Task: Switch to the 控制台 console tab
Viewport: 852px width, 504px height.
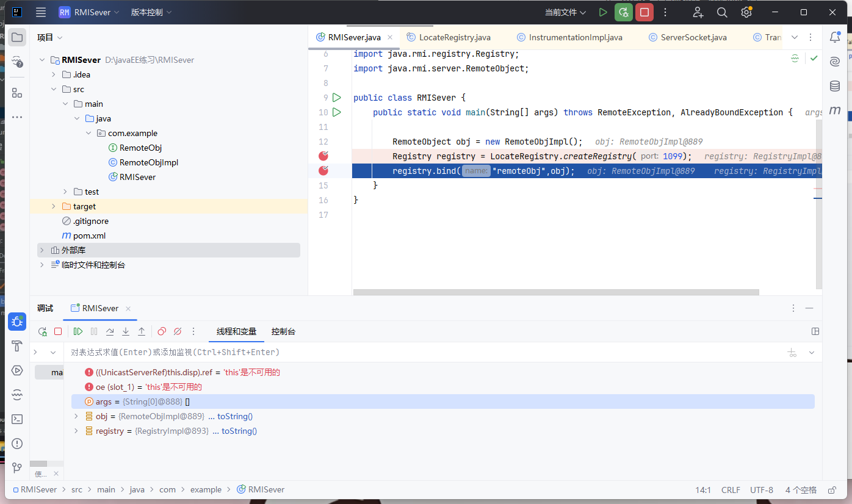Action: 283,331
